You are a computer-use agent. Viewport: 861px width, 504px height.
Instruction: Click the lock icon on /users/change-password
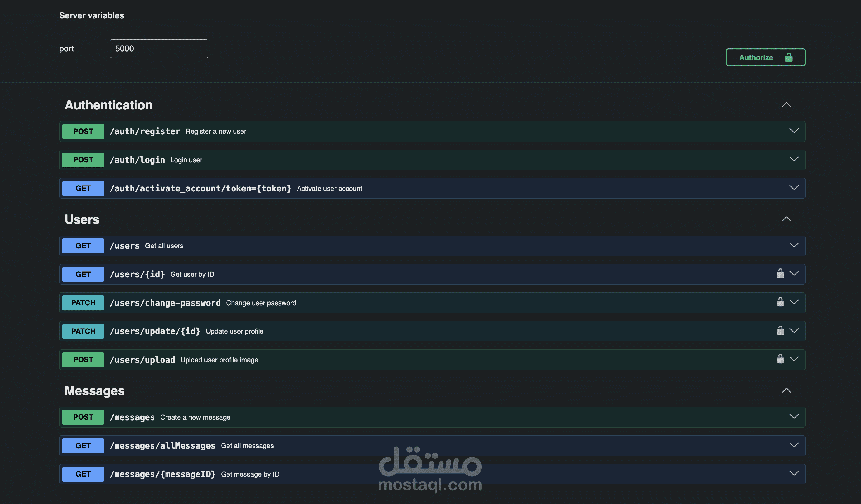(780, 301)
